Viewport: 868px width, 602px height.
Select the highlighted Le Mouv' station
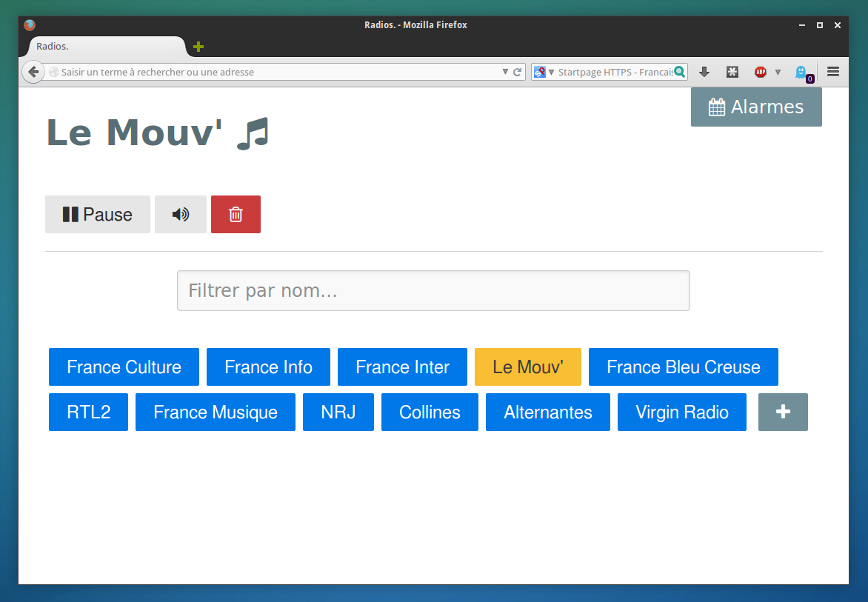tap(528, 367)
